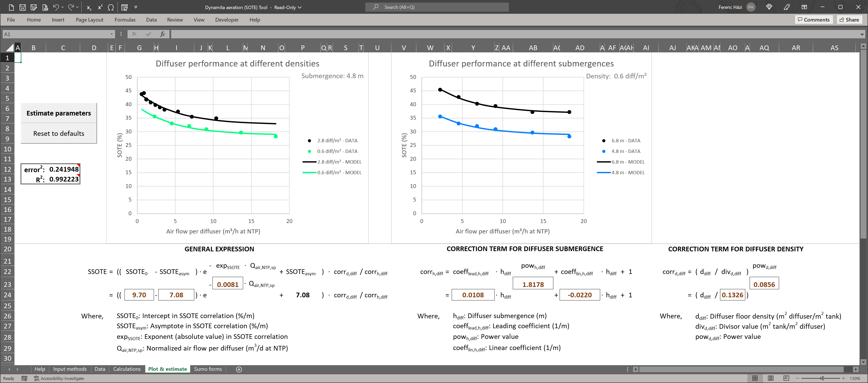This screenshot has width=868, height=383.
Task: Click the Save icon in quick access toolbar
Action: pos(22,7)
